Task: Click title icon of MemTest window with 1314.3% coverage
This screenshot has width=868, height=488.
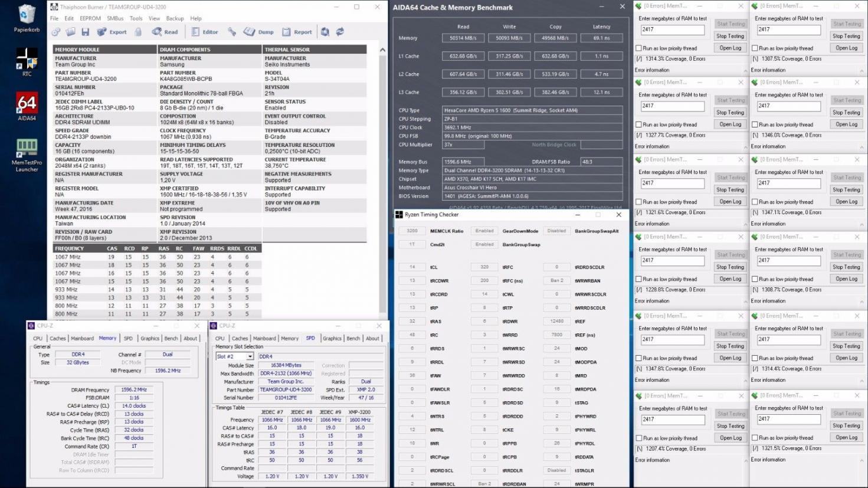Action: pos(638,6)
